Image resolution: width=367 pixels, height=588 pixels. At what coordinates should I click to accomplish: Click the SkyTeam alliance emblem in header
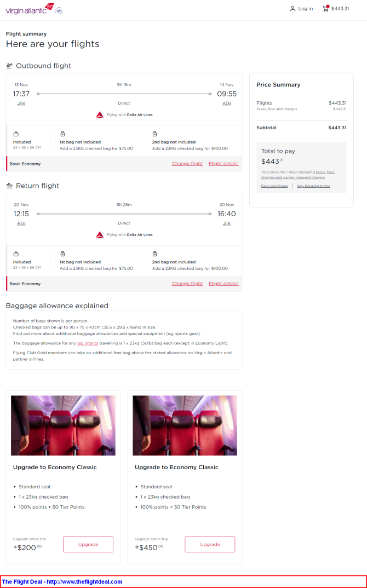pyautogui.click(x=59, y=10)
